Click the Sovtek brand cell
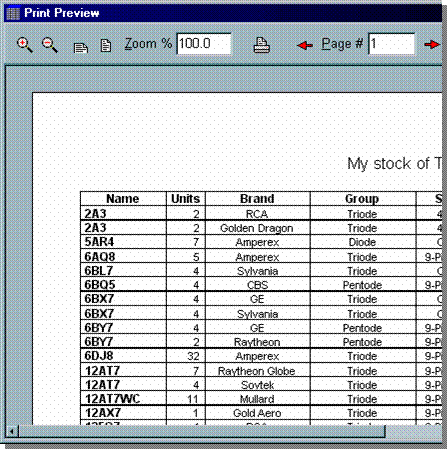The image size is (447, 449). (x=257, y=385)
